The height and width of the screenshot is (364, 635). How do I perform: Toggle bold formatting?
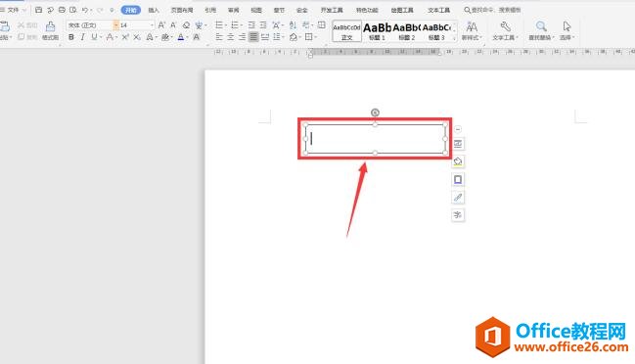pos(71,37)
